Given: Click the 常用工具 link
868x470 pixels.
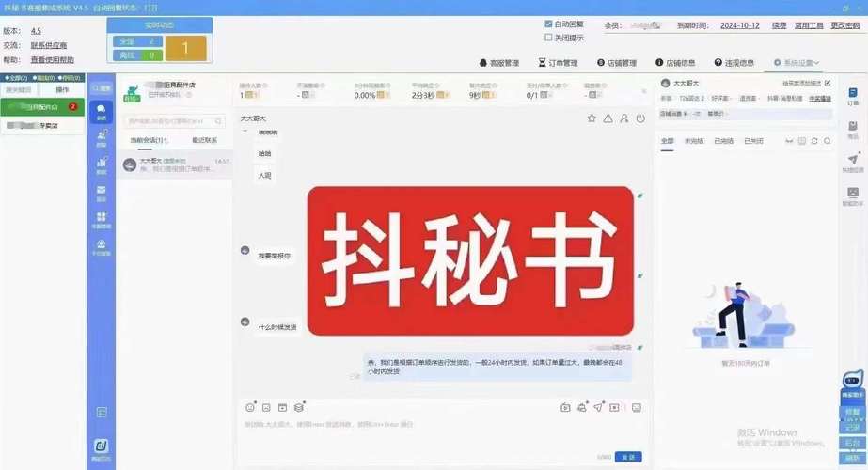Looking at the screenshot, I should (809, 25).
